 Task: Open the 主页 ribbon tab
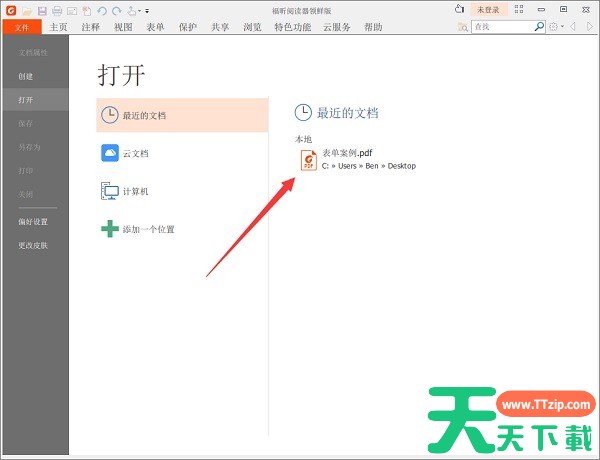click(59, 27)
